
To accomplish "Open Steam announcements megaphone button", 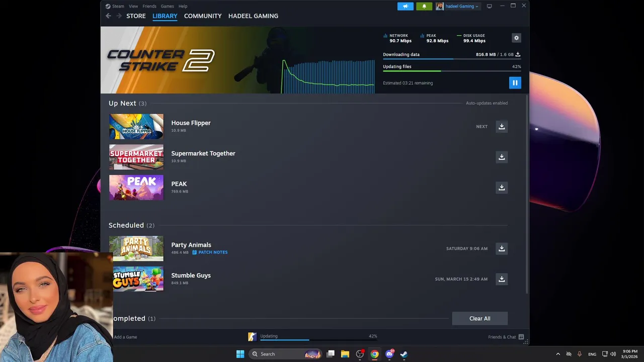I will 405,6.
